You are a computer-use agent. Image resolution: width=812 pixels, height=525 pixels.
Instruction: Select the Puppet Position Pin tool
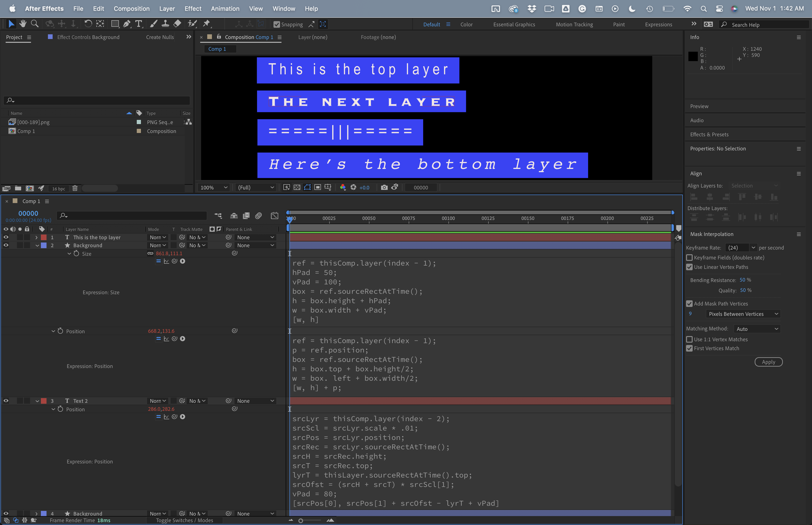(x=207, y=24)
